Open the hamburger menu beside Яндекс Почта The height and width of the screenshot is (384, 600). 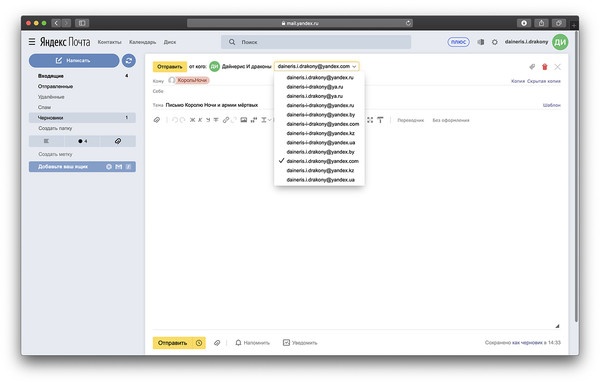[x=32, y=42]
